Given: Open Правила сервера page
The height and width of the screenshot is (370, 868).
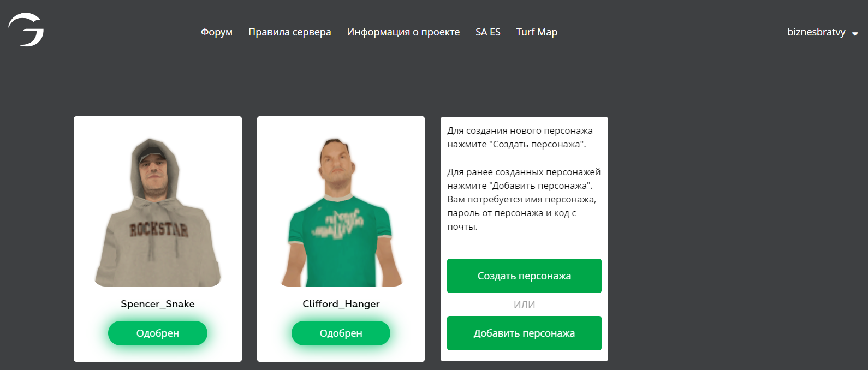Looking at the screenshot, I should (290, 32).
